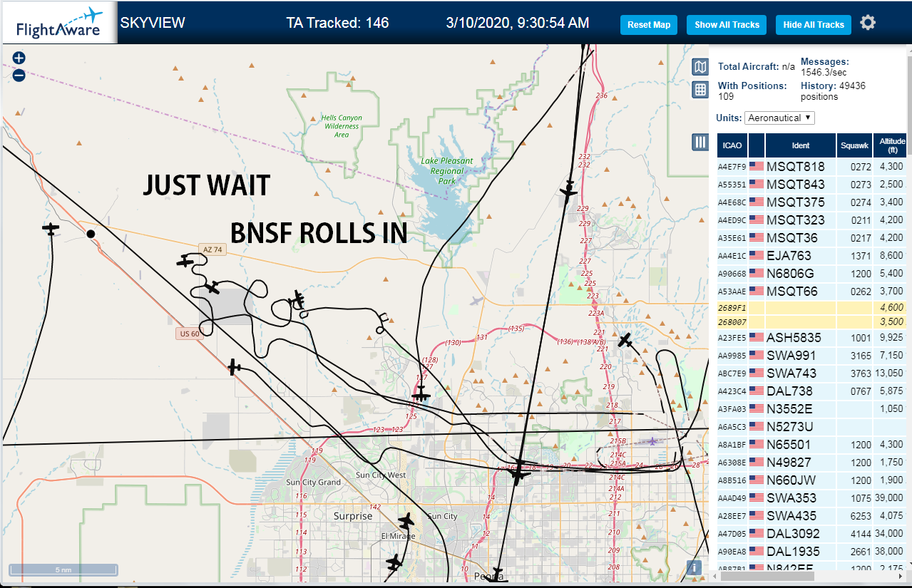912x588 pixels.
Task: Sort by the Squawk column header
Action: click(854, 145)
